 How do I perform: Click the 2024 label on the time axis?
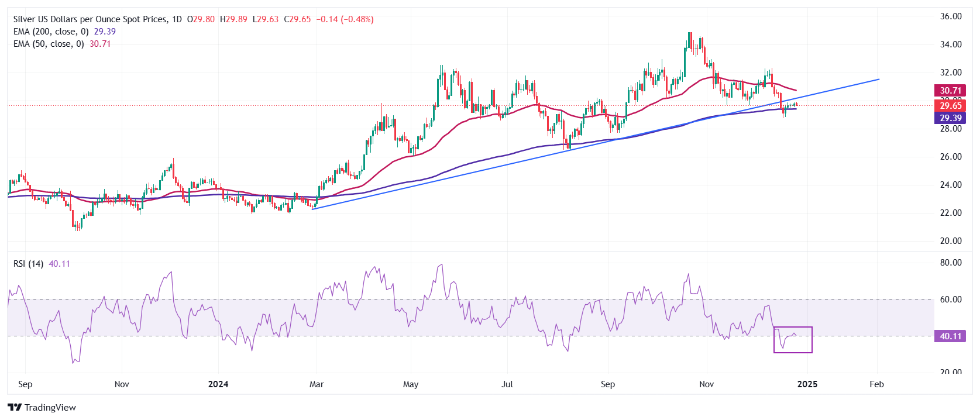tap(218, 384)
